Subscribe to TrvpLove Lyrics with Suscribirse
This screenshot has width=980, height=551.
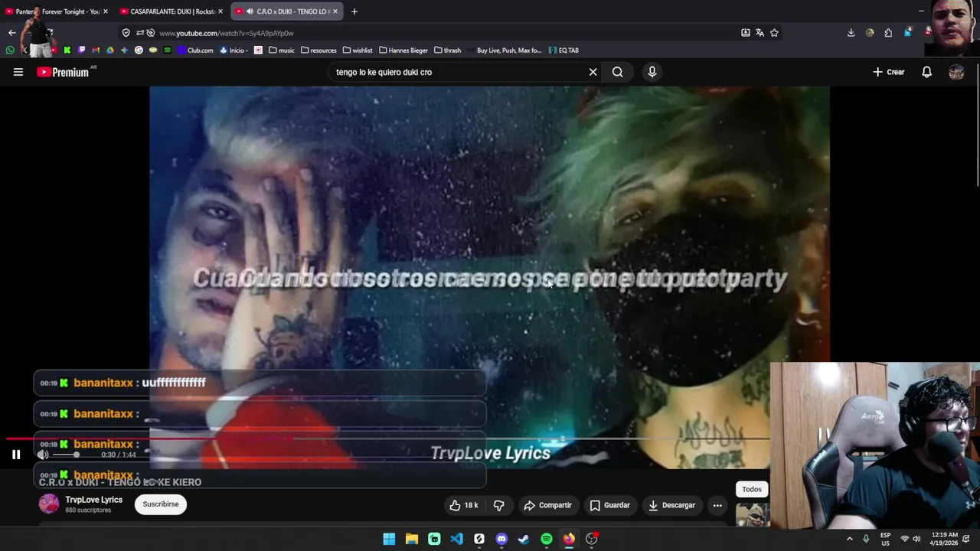(x=161, y=504)
